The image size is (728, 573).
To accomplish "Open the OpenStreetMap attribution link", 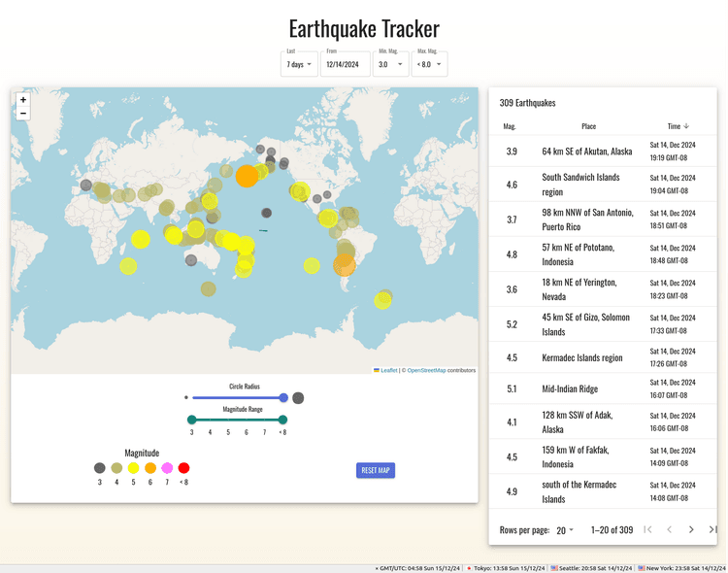I will point(426,370).
